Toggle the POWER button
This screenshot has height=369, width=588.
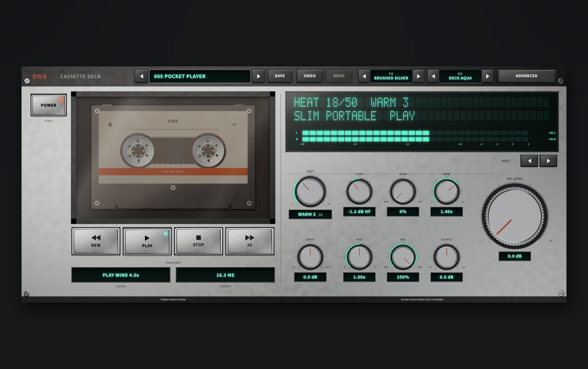[49, 105]
